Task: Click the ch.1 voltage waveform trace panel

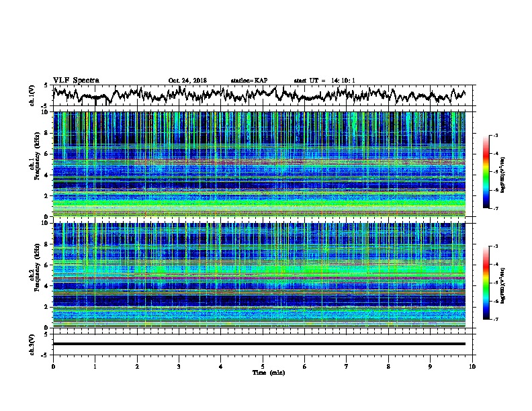Action: click(x=264, y=95)
